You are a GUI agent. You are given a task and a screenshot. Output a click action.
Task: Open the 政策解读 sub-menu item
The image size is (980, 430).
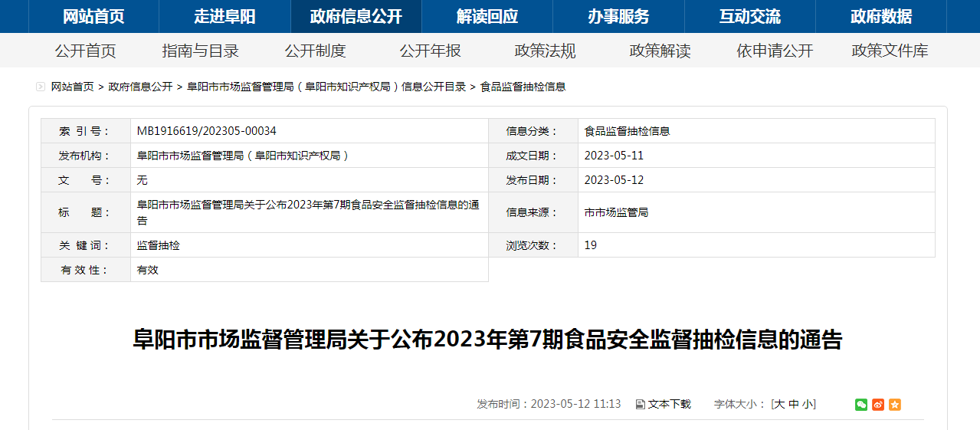tap(660, 51)
